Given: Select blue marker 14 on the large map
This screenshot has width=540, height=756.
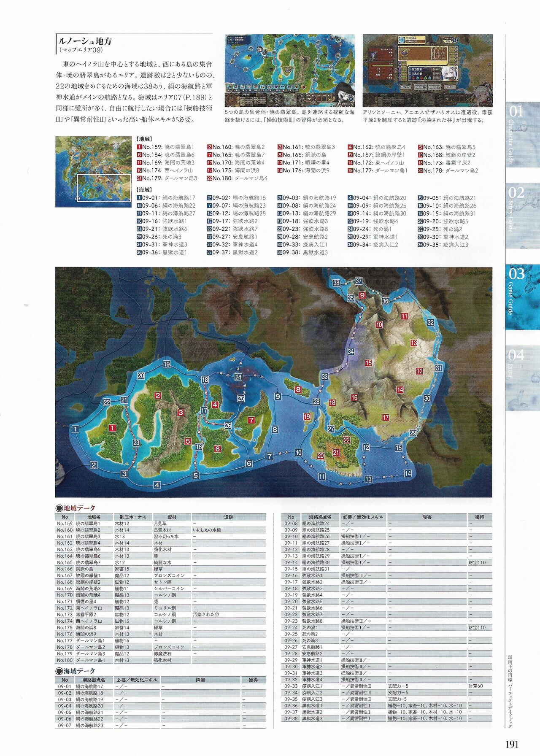Looking at the screenshot, I should click(408, 473).
